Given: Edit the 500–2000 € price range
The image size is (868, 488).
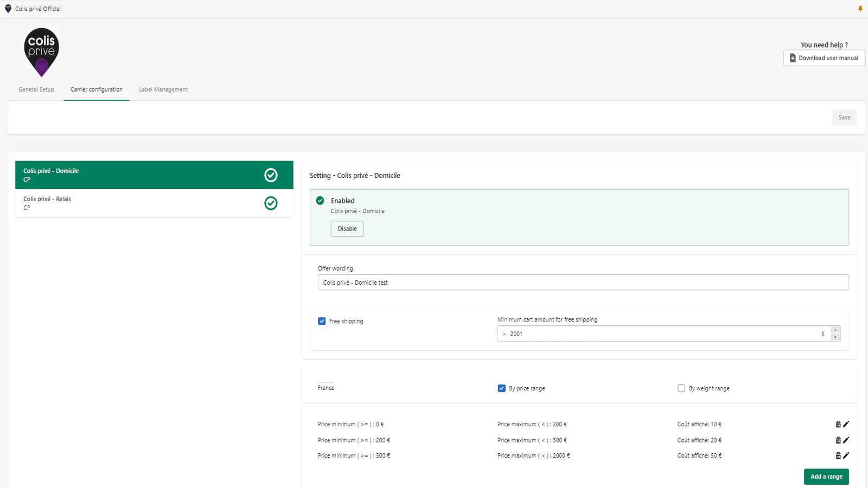Looking at the screenshot, I should [x=846, y=455].
